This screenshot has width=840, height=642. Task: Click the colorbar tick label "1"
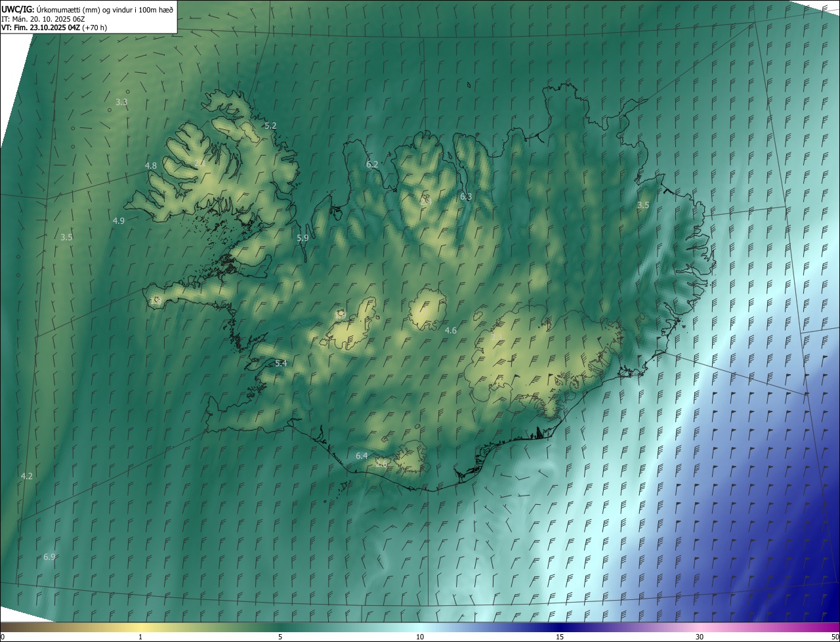click(x=140, y=637)
